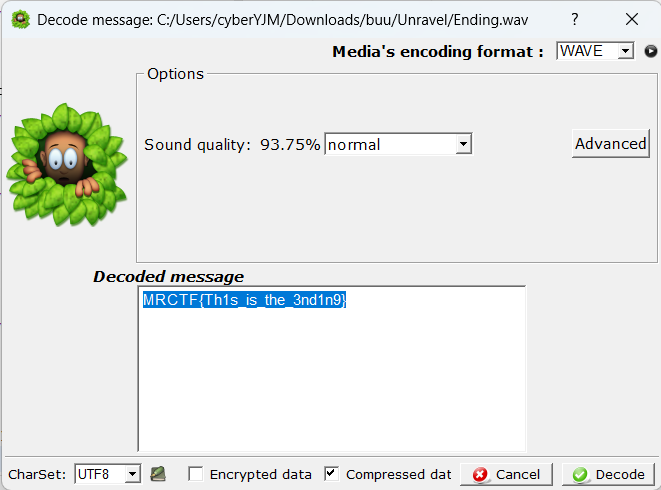The image size is (661, 490).
Task: Click the help question mark in title bar
Action: 575,19
